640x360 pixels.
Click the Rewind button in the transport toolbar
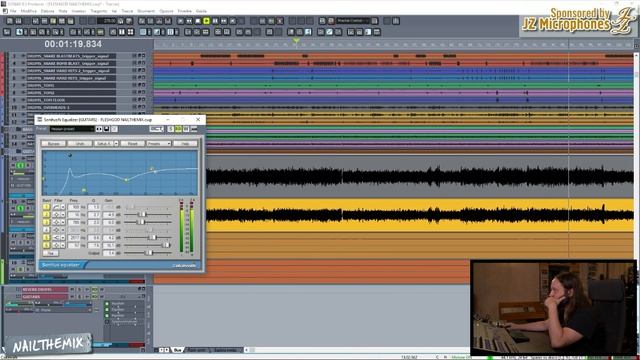pyautogui.click(x=189, y=21)
